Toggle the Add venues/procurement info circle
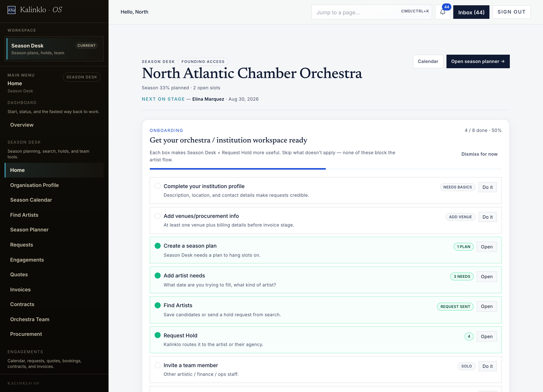 158,216
